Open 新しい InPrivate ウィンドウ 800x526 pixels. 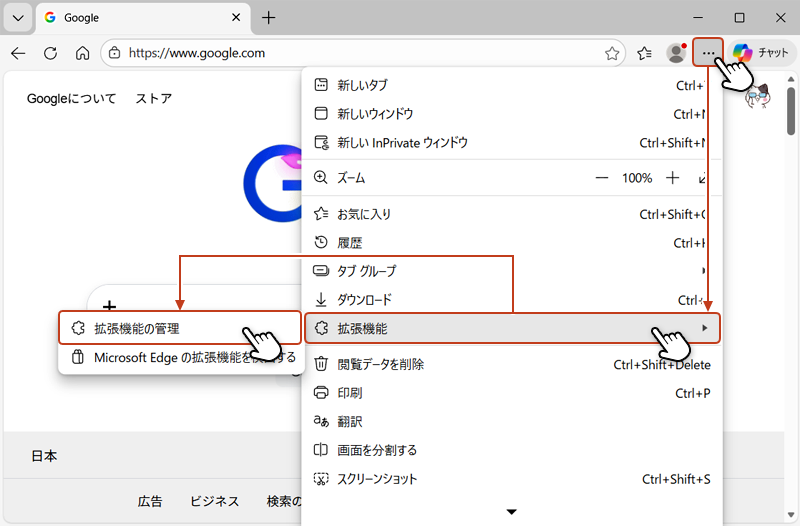[x=512, y=142]
